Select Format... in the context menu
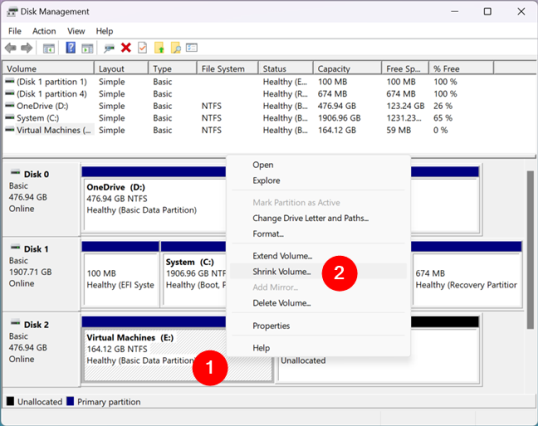This screenshot has width=538, height=426. [x=318, y=234]
